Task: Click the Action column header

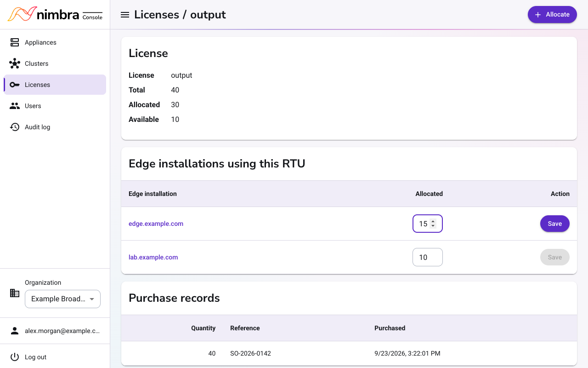Action: (560, 194)
